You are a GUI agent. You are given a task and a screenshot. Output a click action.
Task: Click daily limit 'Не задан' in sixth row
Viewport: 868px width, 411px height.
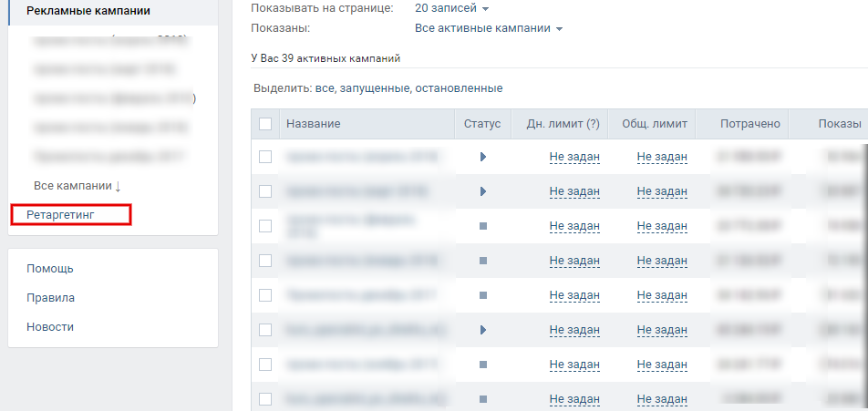[574, 330]
